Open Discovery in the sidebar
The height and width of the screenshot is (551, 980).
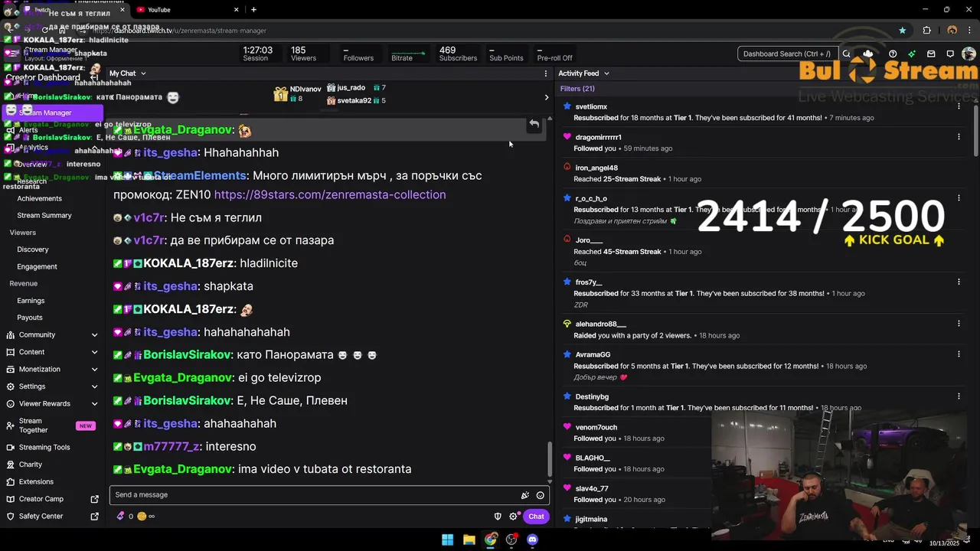pyautogui.click(x=33, y=249)
